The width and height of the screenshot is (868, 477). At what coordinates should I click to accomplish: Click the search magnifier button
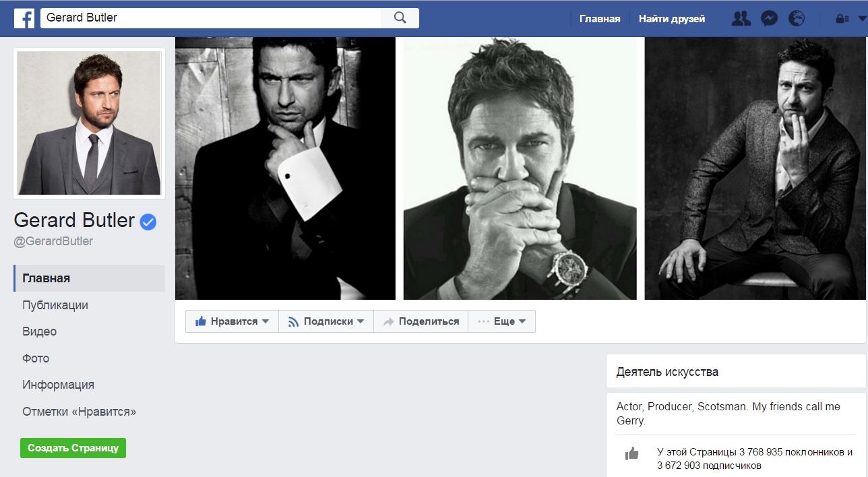point(400,18)
